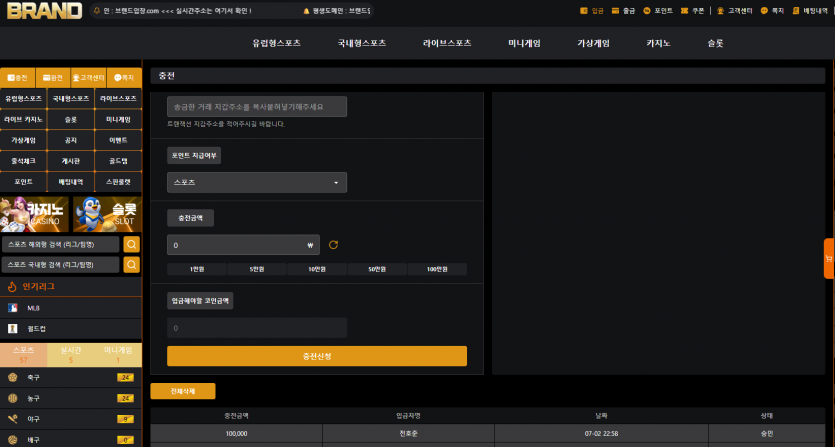The image size is (835, 447).
Task: Click the 충전신청 submit button
Action: pyautogui.click(x=317, y=356)
